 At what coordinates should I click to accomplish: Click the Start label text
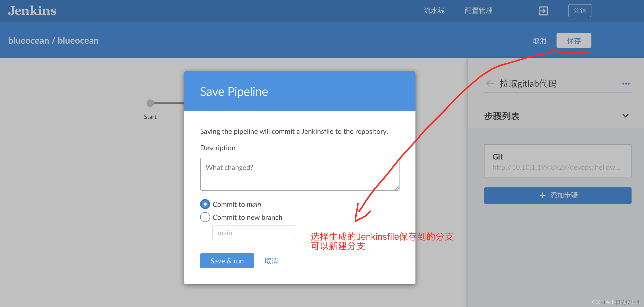(x=150, y=117)
